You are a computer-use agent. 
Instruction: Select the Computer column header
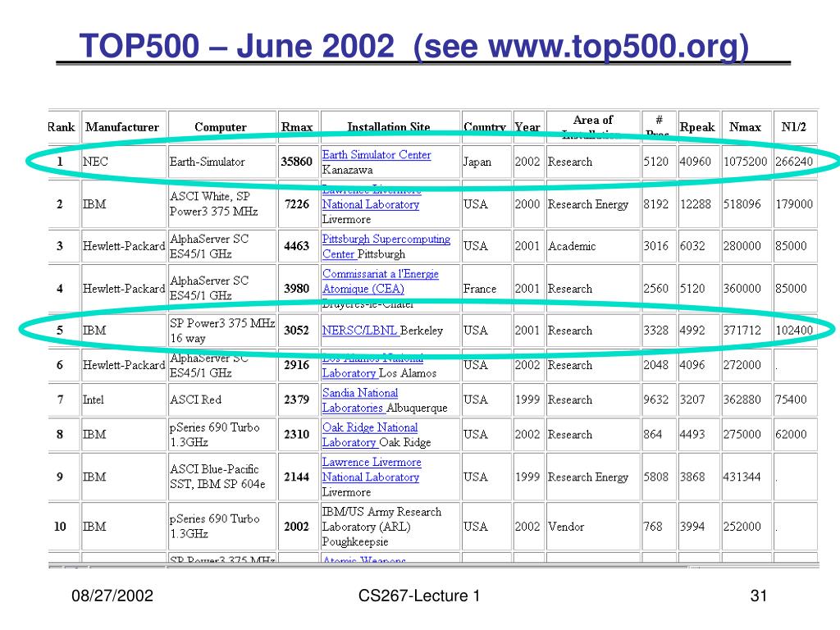221,127
